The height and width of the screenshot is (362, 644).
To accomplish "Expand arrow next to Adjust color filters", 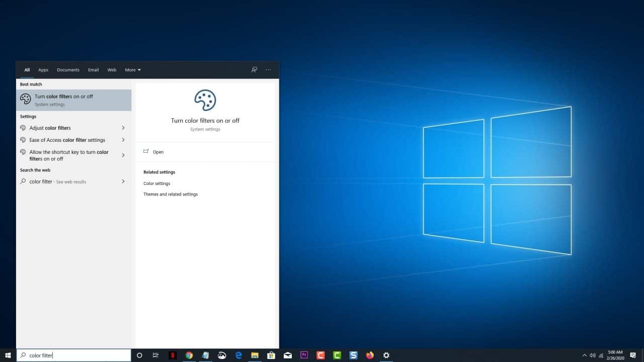I will point(123,128).
